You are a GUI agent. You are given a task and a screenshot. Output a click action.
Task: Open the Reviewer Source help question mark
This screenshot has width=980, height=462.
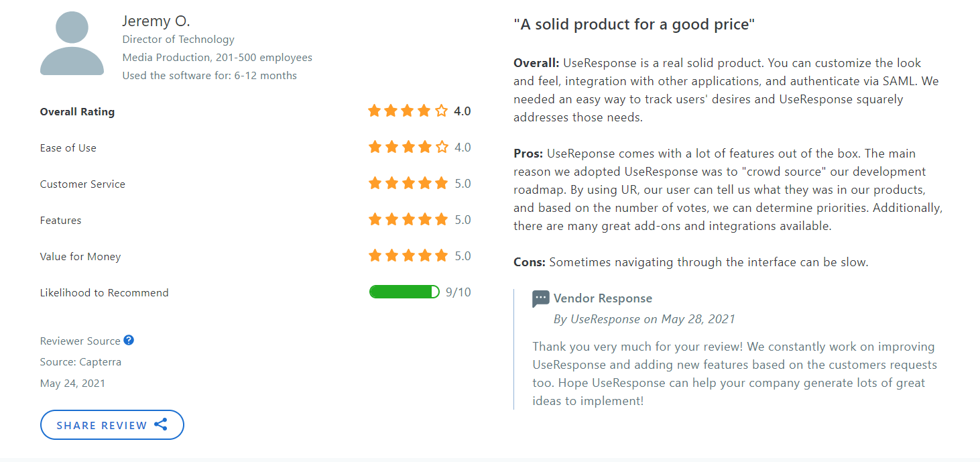[129, 340]
